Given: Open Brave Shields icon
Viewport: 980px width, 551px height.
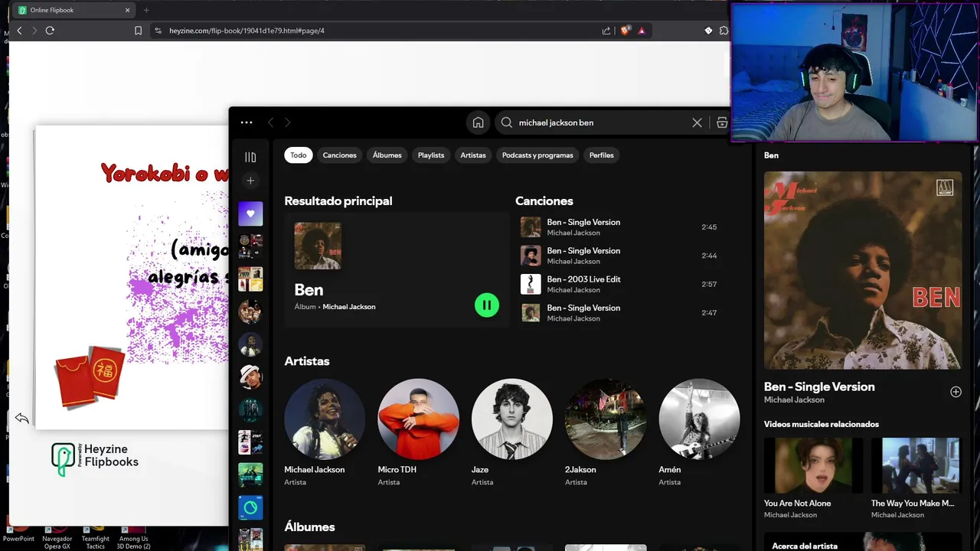Looking at the screenshot, I should pos(625,31).
